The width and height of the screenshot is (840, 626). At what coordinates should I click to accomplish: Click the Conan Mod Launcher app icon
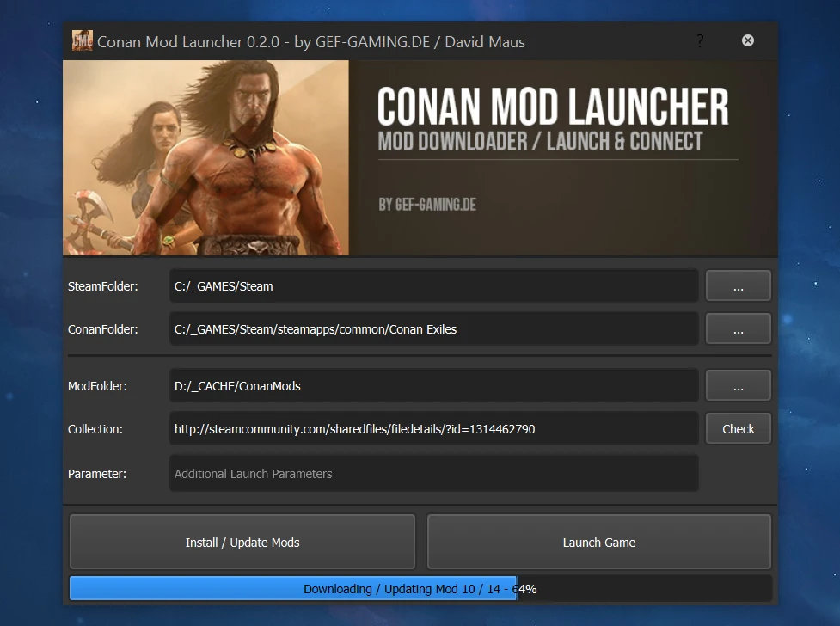click(x=82, y=40)
